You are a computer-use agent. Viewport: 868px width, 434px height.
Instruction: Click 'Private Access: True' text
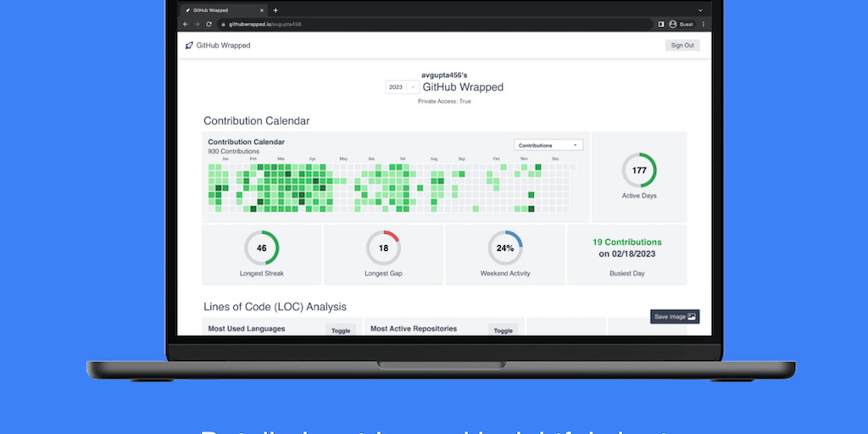tap(444, 102)
